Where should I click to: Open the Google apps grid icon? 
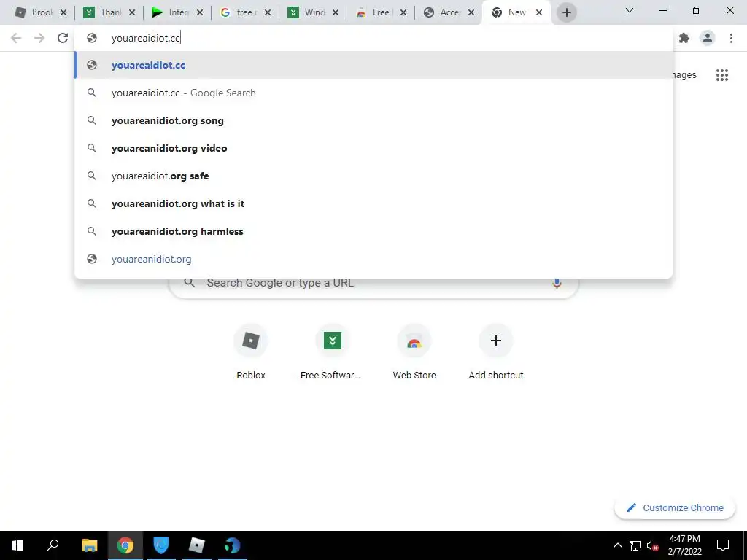point(721,75)
